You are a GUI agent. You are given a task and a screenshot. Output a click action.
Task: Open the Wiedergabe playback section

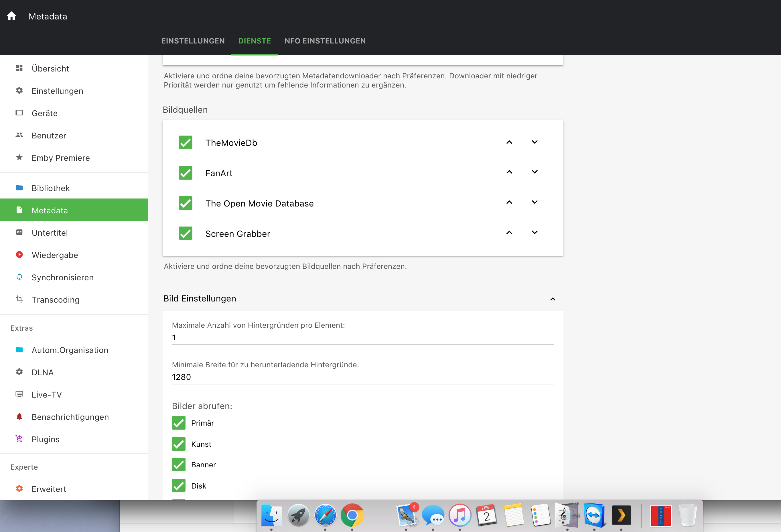(74, 255)
